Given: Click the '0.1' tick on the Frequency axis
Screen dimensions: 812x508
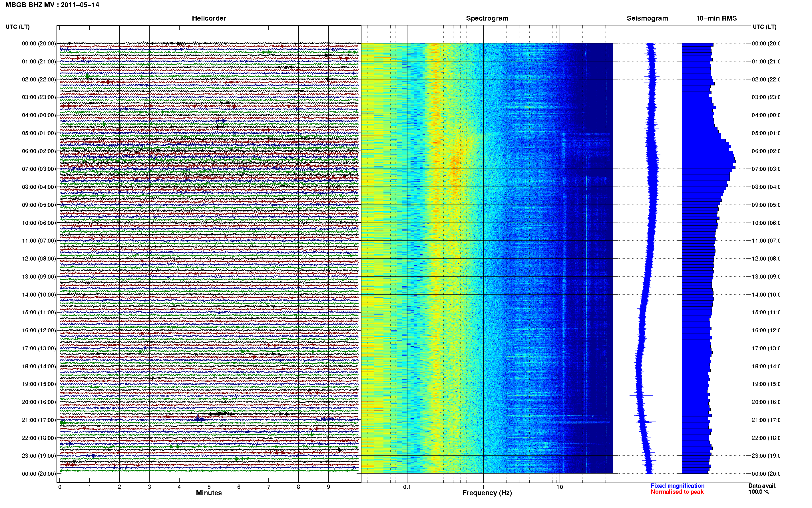Looking at the screenshot, I should [x=407, y=487].
